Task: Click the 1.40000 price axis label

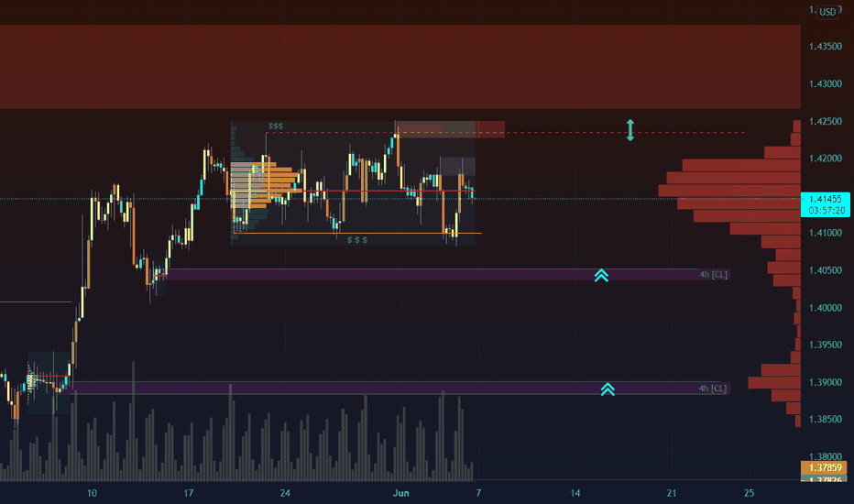Action: coord(825,308)
